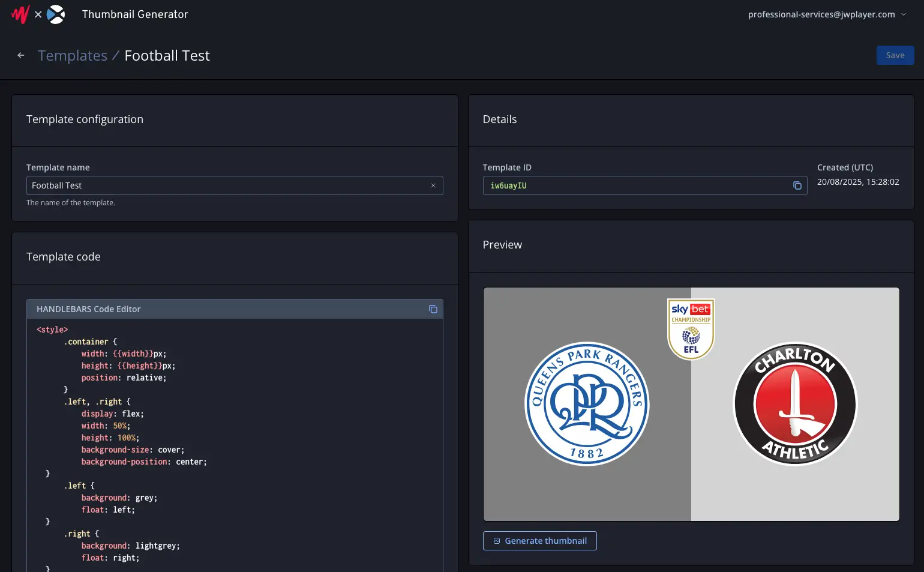Screen dimensions: 924x572
Task: Copy code from the HANDLEBARS Code Editor header
Action: [x=433, y=309]
